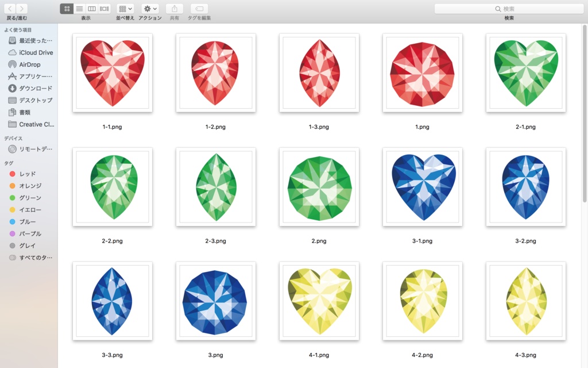Switch to icon view
This screenshot has width=588, height=368.
pyautogui.click(x=67, y=9)
